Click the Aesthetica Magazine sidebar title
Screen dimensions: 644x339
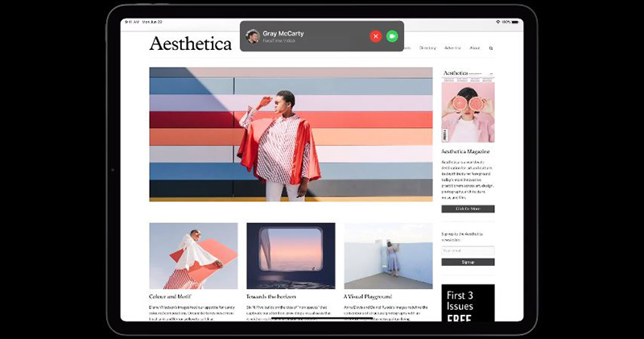[465, 151]
